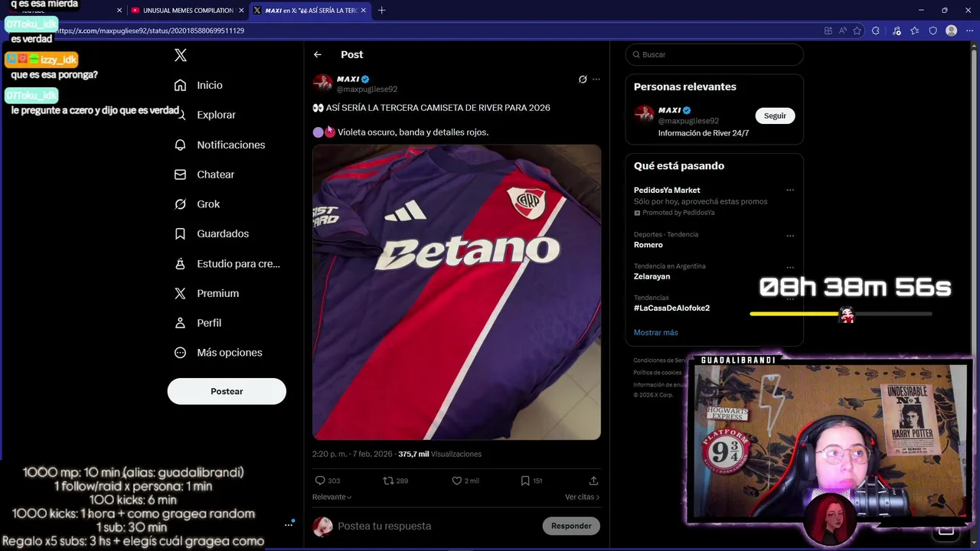Image resolution: width=980 pixels, height=551 pixels.
Task: Open browser profile avatar
Action: click(x=952, y=31)
